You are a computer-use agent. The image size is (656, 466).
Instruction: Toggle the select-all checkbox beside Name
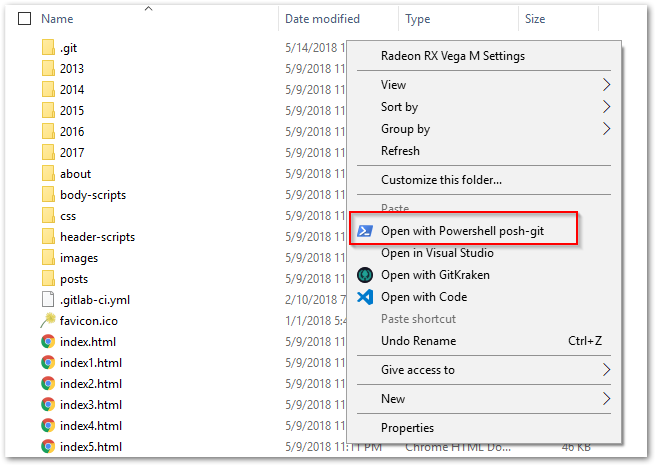(x=24, y=19)
